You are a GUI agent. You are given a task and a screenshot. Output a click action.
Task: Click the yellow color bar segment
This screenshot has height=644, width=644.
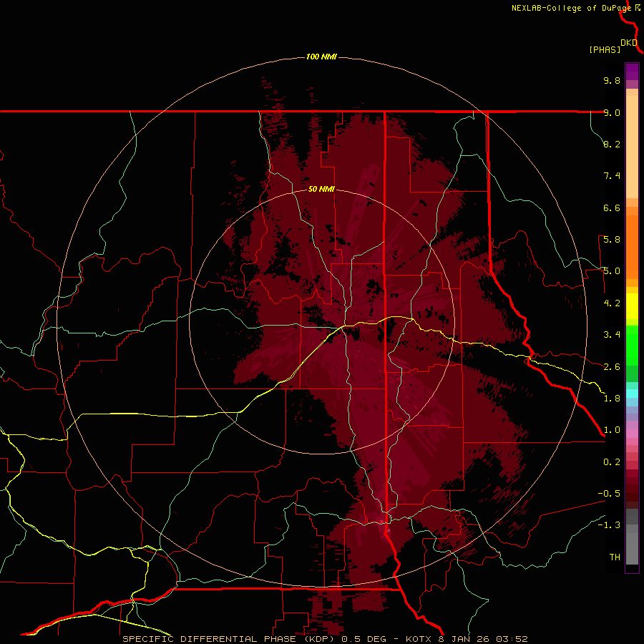click(x=632, y=306)
